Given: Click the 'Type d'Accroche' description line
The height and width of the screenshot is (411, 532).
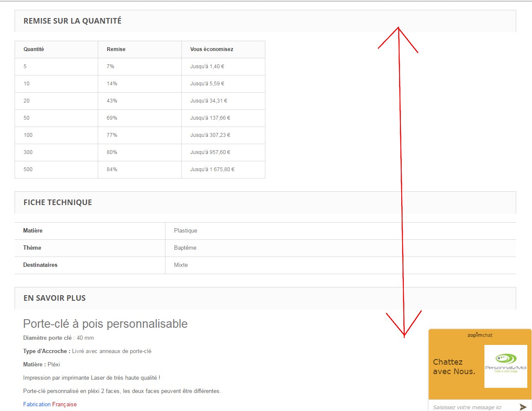Looking at the screenshot, I should (87, 351).
